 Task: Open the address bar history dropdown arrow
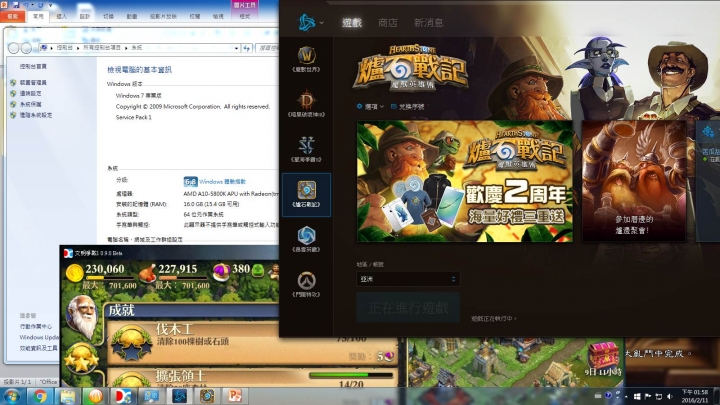coord(236,48)
